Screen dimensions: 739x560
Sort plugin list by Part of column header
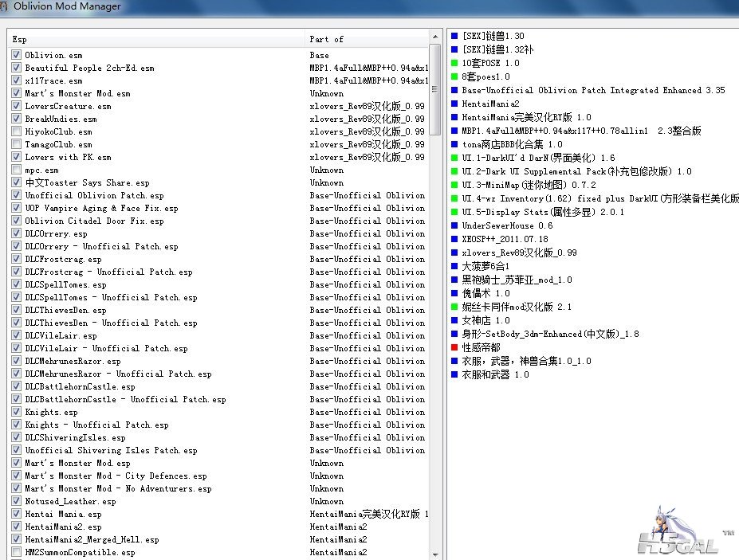pyautogui.click(x=368, y=39)
